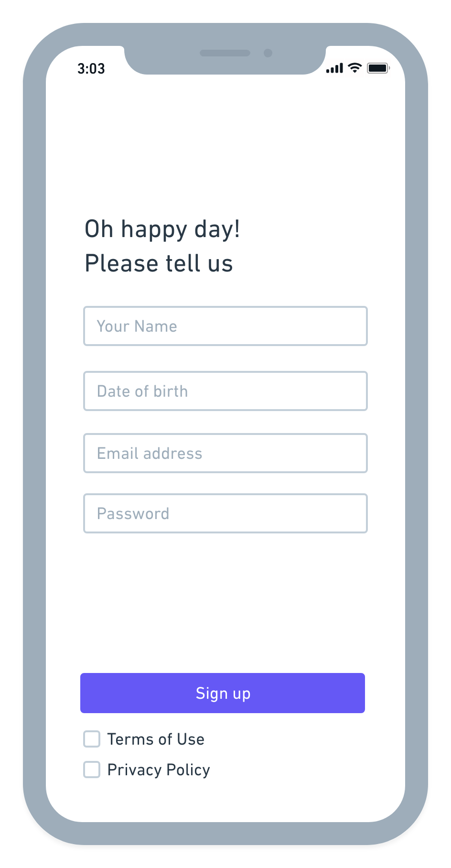The width and height of the screenshot is (451, 868).
Task: Tap the cellular signal strength icon
Action: (x=334, y=68)
